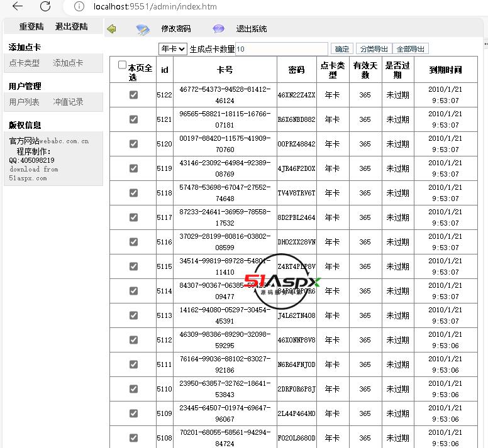Click card number 46772-54373-94528-81412-46124

pos(225,95)
